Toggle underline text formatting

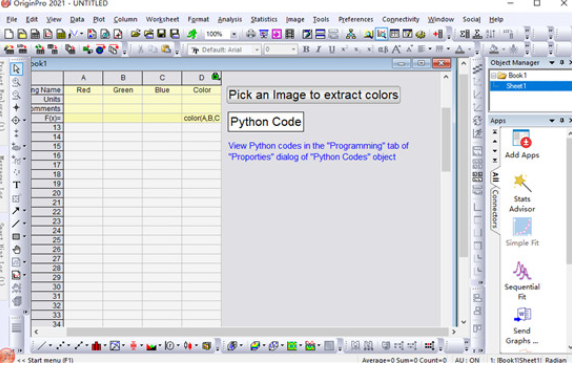click(331, 49)
